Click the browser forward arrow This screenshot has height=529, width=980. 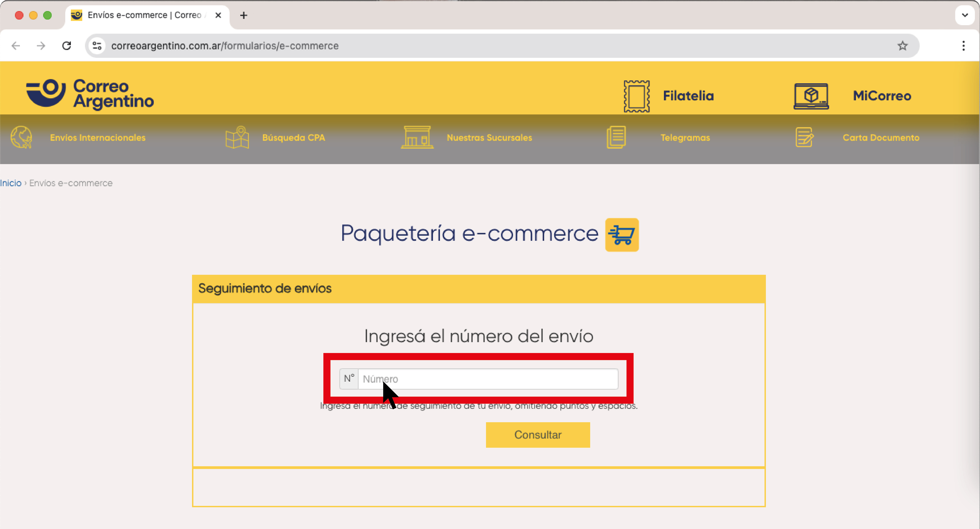41,46
